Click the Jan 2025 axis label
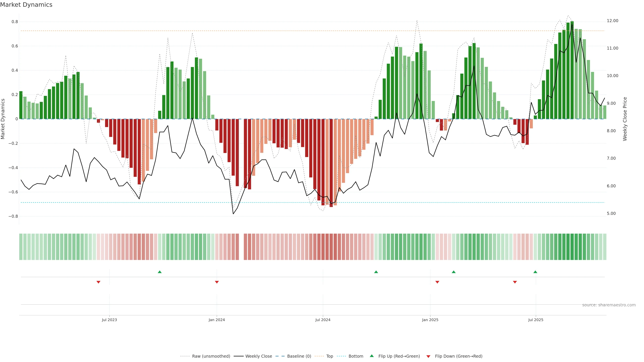 (430, 320)
